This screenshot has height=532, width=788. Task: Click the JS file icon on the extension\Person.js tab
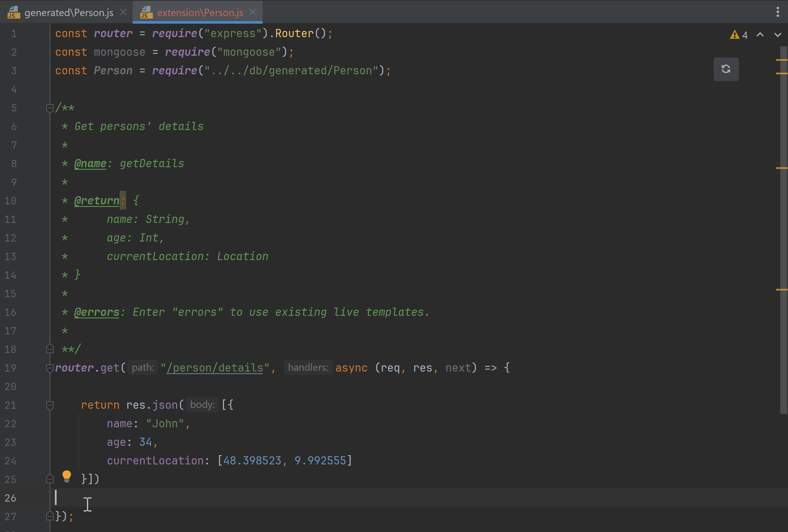(x=146, y=13)
